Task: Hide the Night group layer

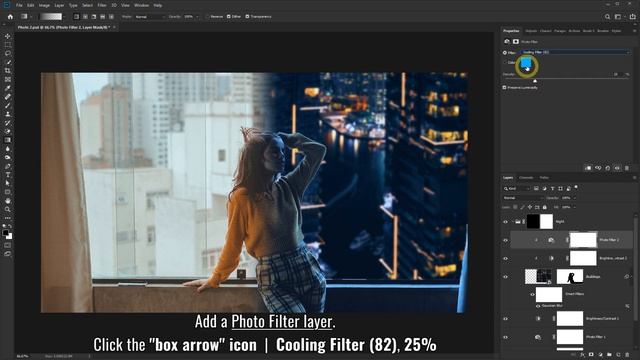Action: coord(505,222)
